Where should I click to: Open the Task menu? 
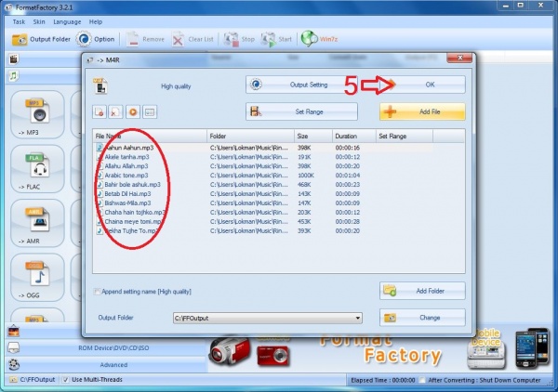point(19,21)
